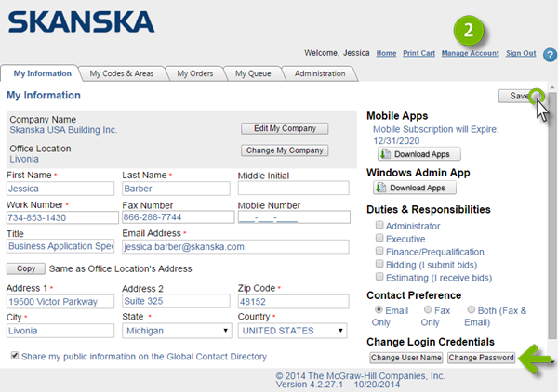
Task: Click the Address 2 field
Action: (x=176, y=301)
